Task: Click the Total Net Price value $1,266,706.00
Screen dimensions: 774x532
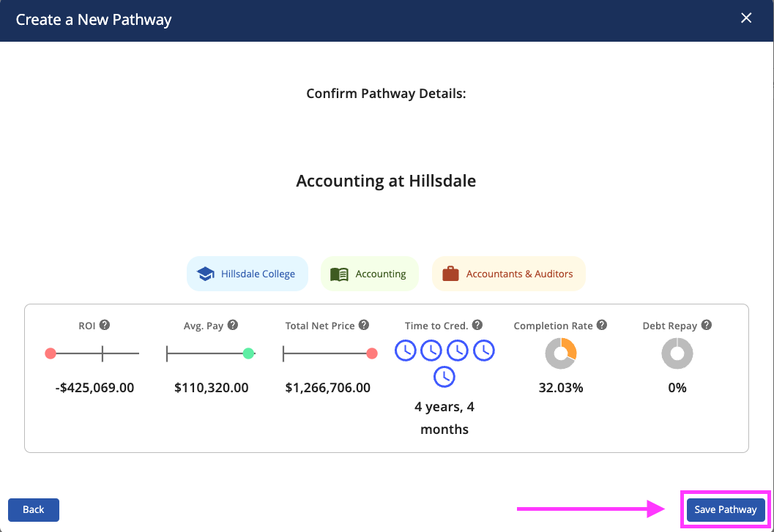Action: [x=328, y=388]
